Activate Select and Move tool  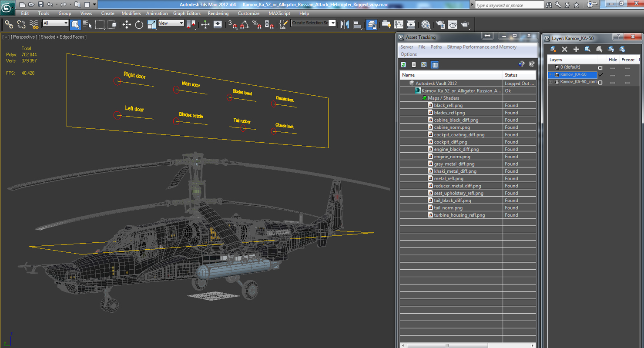[x=127, y=24]
